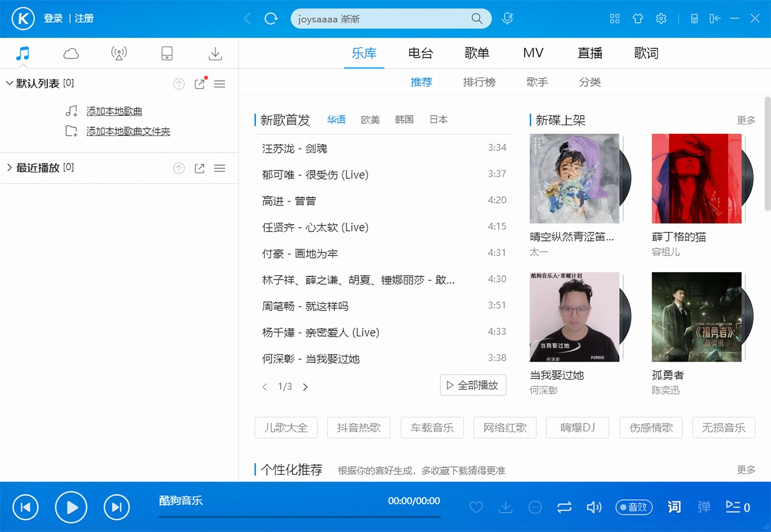This screenshot has height=532, width=771.
Task: Click the voice recognition microphone icon
Action: coord(508,19)
